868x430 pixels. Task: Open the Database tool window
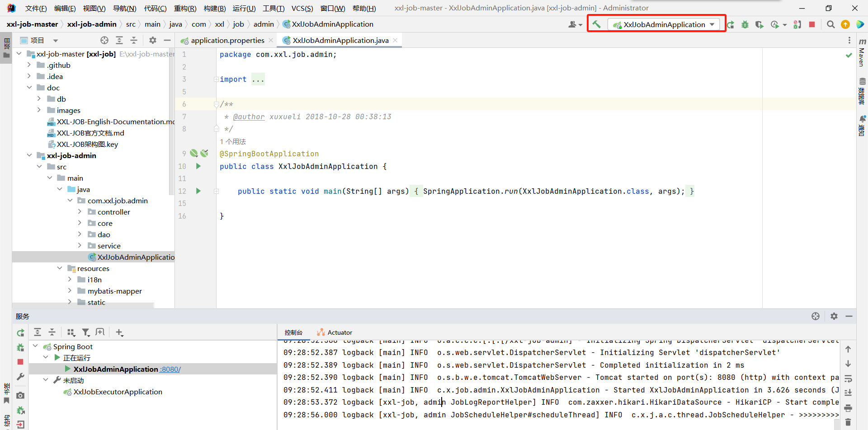click(862, 91)
